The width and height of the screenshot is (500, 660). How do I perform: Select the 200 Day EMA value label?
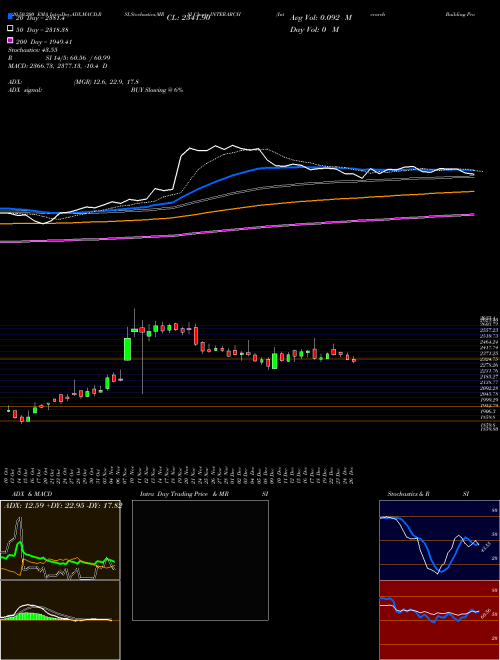[44, 42]
